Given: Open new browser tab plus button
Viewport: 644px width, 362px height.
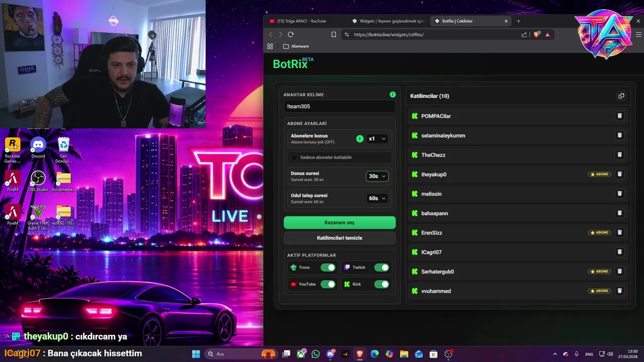Looking at the screenshot, I should coord(518,21).
